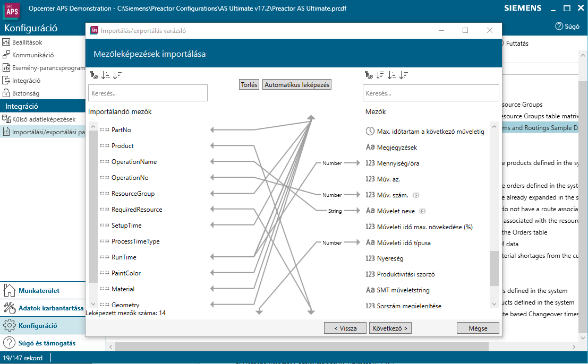Sort import fields descending in left panel
Image resolution: width=588 pixels, height=364 pixels.
pos(117,75)
